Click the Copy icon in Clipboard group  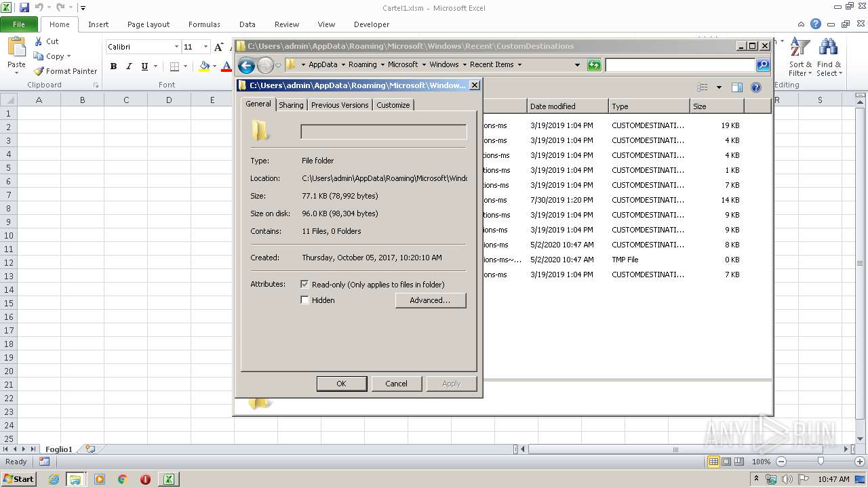[39, 56]
